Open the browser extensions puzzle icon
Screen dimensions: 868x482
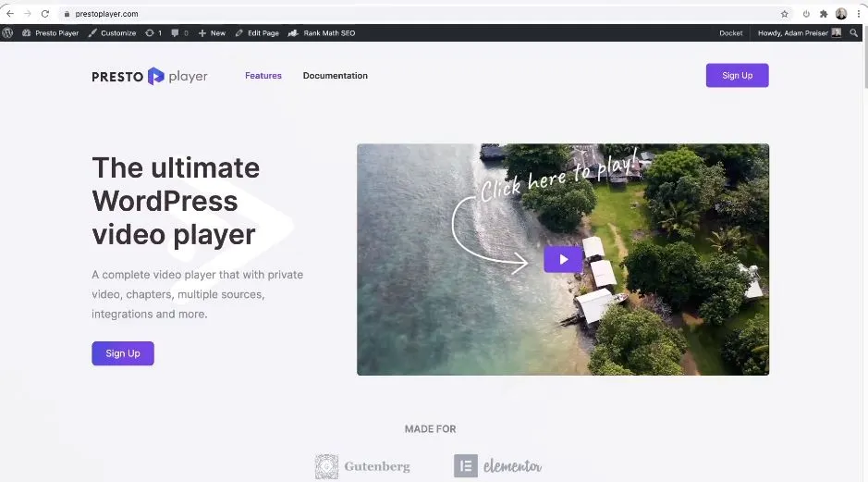[x=824, y=14]
